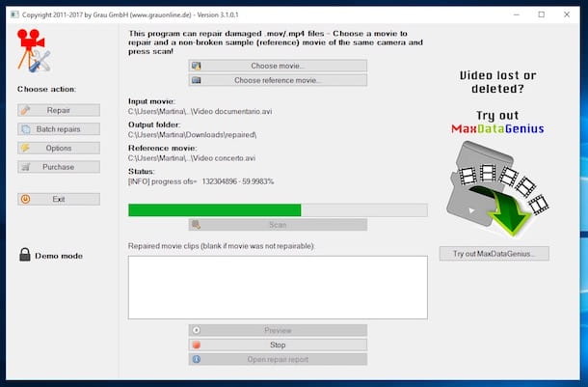Screen dimensions: 588x387
Task: Click the output folder path ending repaired\
Action: [x=193, y=135]
